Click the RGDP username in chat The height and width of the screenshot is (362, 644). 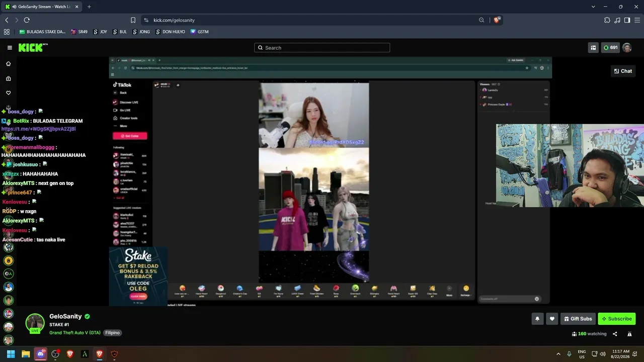click(10, 211)
